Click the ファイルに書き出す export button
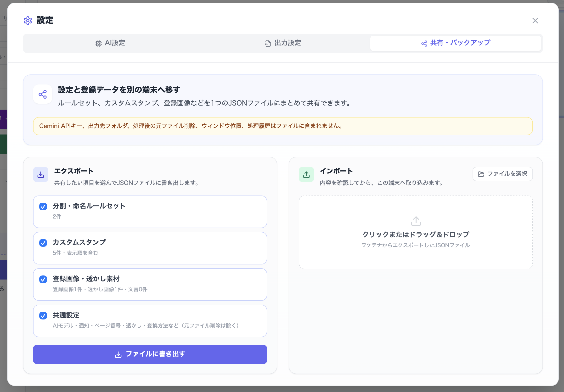The height and width of the screenshot is (392, 564). 150,354
